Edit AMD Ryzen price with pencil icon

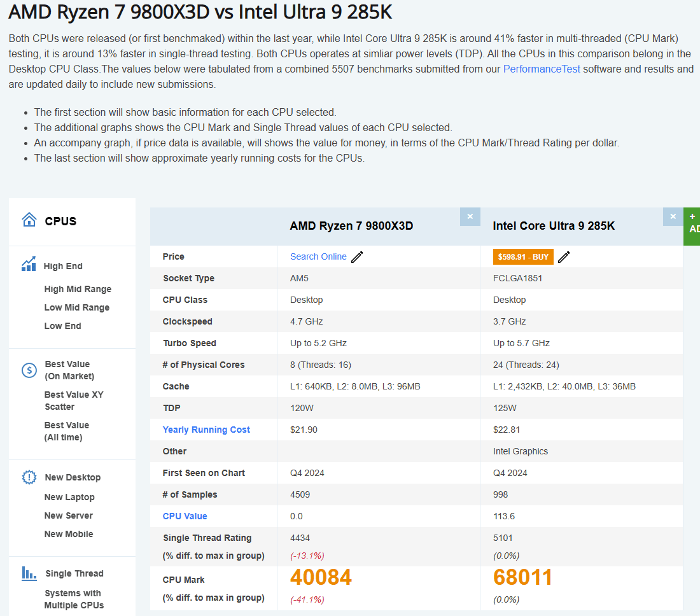357,257
